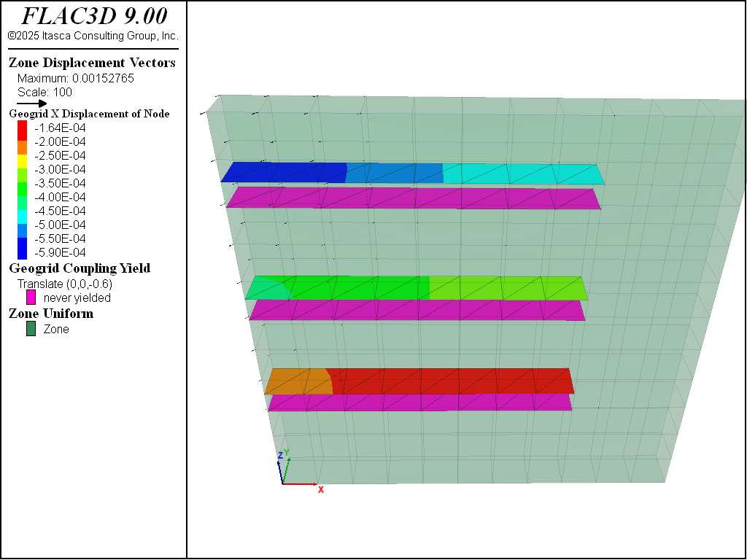
Task: Click the green Y axis label of the triad
Action: click(x=286, y=452)
